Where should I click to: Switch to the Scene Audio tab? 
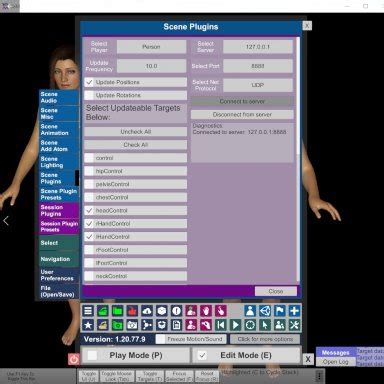tap(59, 97)
